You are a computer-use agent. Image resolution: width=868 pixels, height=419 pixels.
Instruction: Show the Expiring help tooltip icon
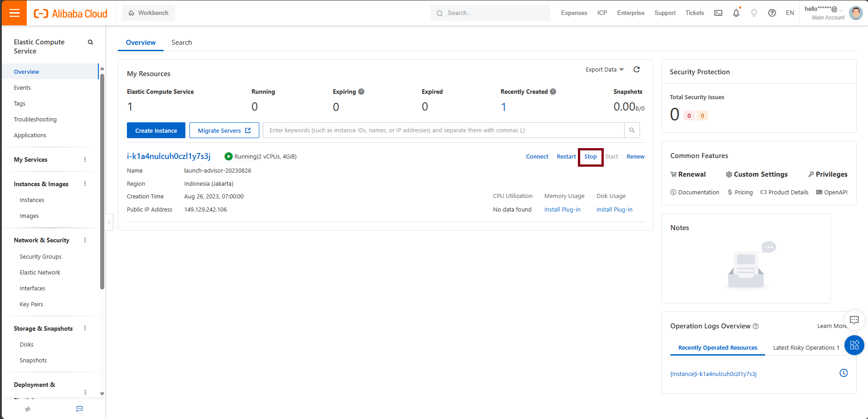click(361, 92)
